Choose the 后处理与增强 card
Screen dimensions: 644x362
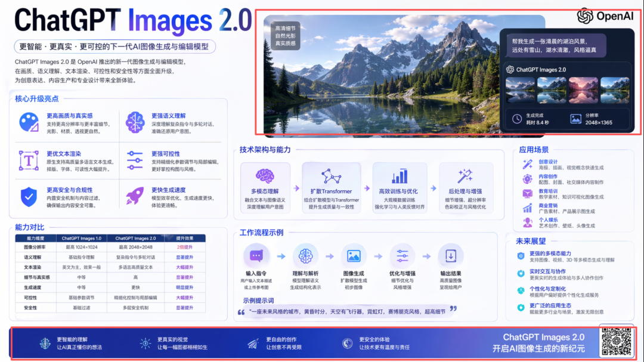pos(465,187)
